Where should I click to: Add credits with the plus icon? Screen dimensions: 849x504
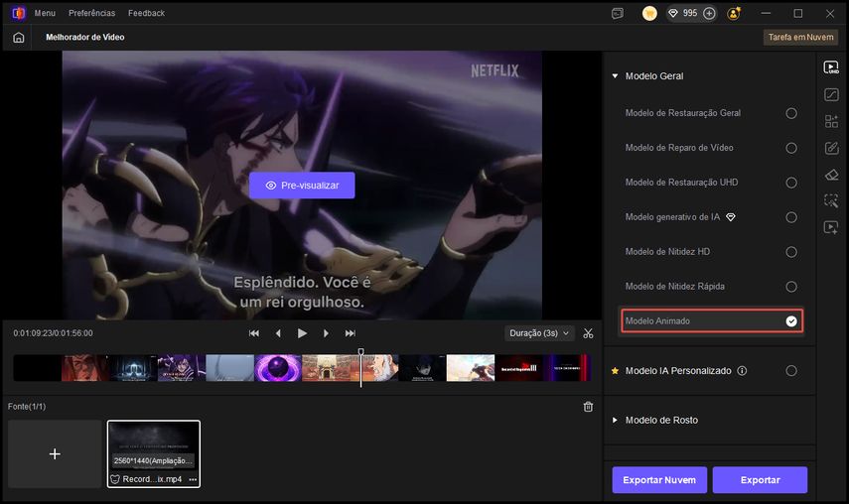(709, 13)
